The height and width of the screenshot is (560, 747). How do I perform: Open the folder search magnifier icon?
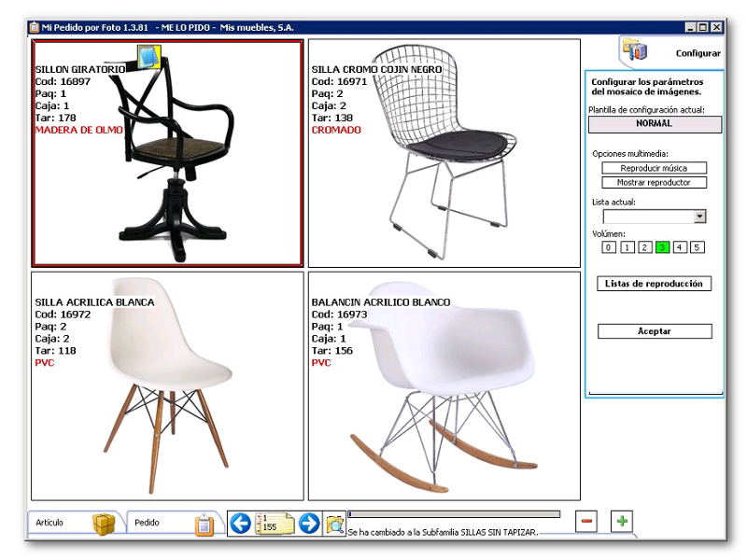335,524
